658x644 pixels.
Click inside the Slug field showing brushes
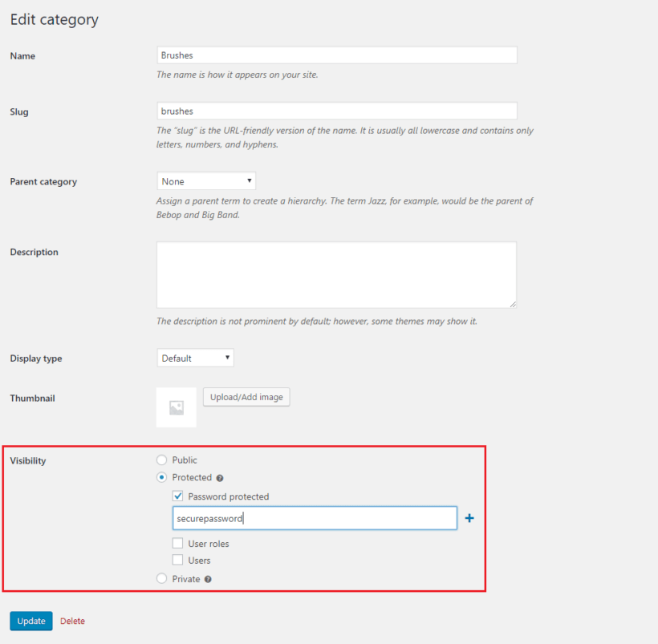[337, 111]
